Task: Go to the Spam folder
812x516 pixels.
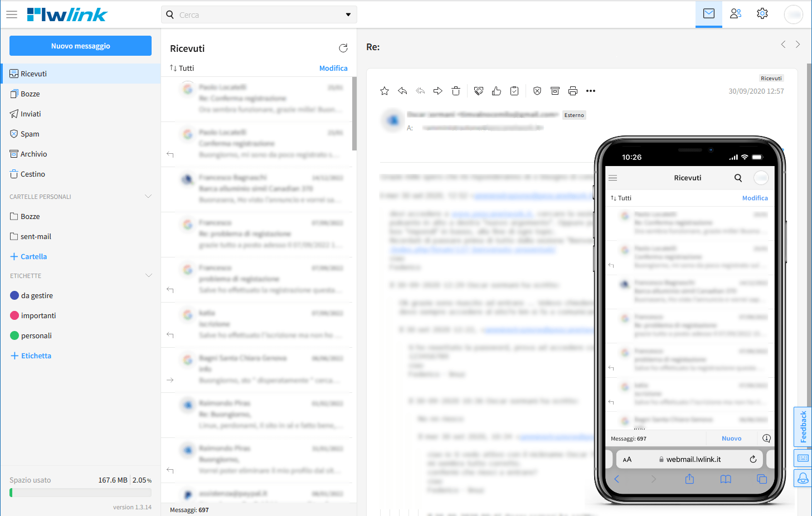Action: [30, 134]
